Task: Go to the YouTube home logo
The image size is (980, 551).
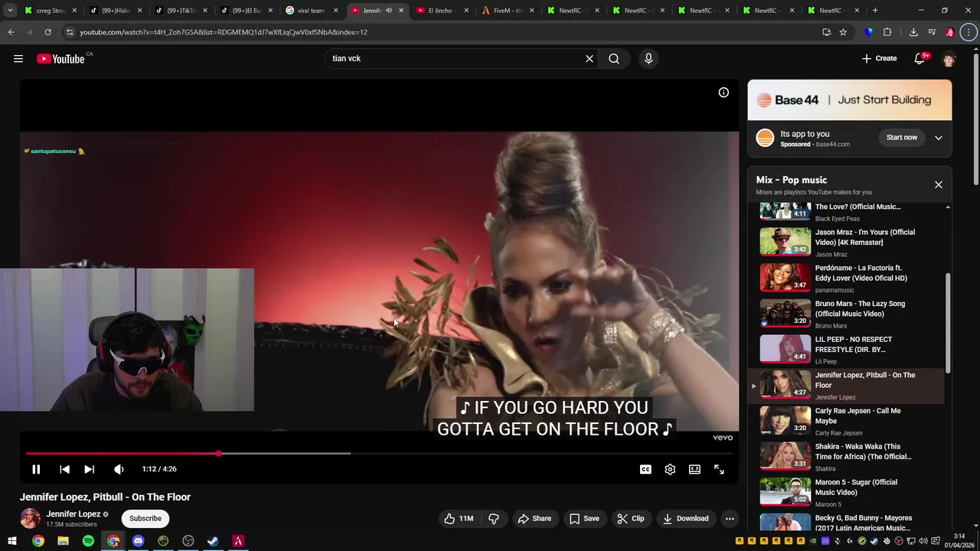Action: tap(60, 59)
